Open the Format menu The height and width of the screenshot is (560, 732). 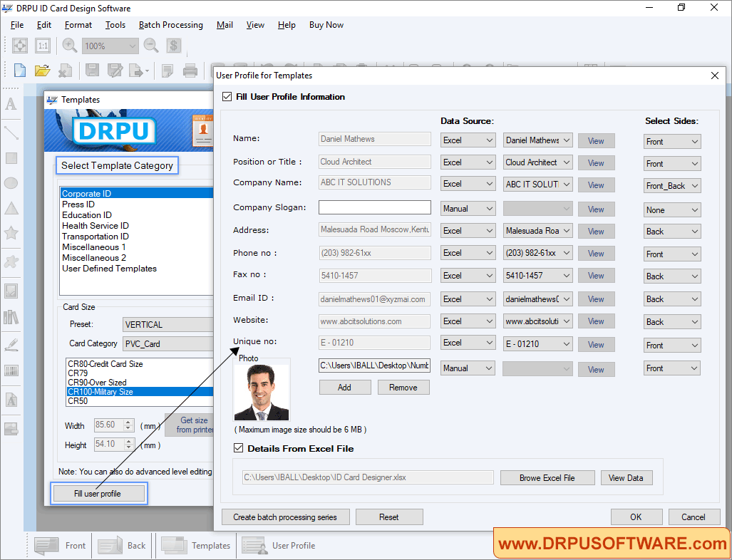[78, 25]
